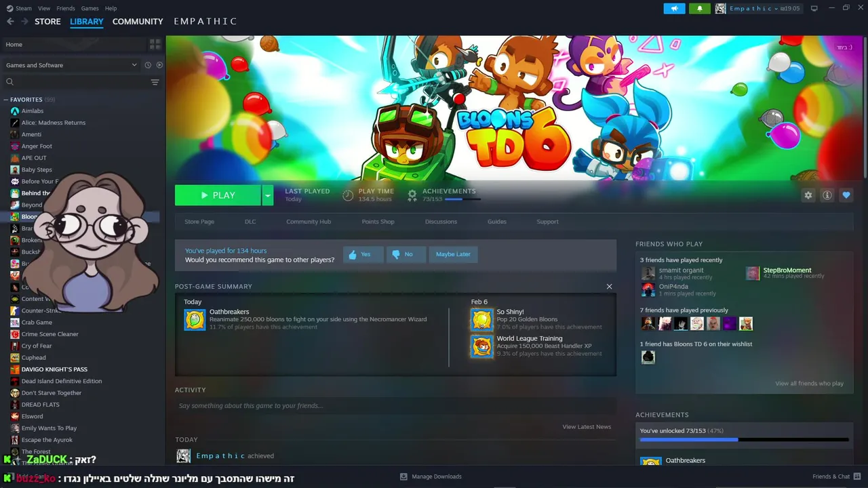Click the activity 'Say something' input field
Viewport: 868px width, 488px height.
395,406
